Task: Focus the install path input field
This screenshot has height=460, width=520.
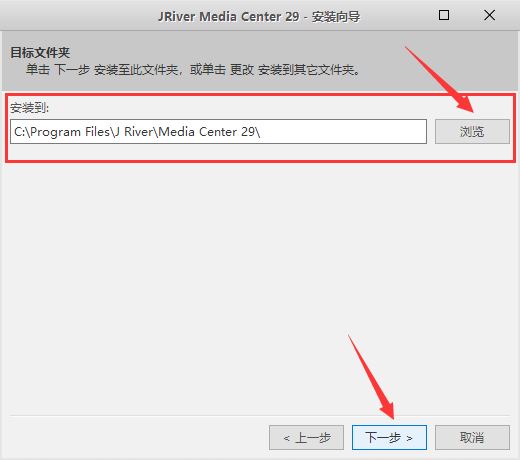Action: (x=218, y=132)
